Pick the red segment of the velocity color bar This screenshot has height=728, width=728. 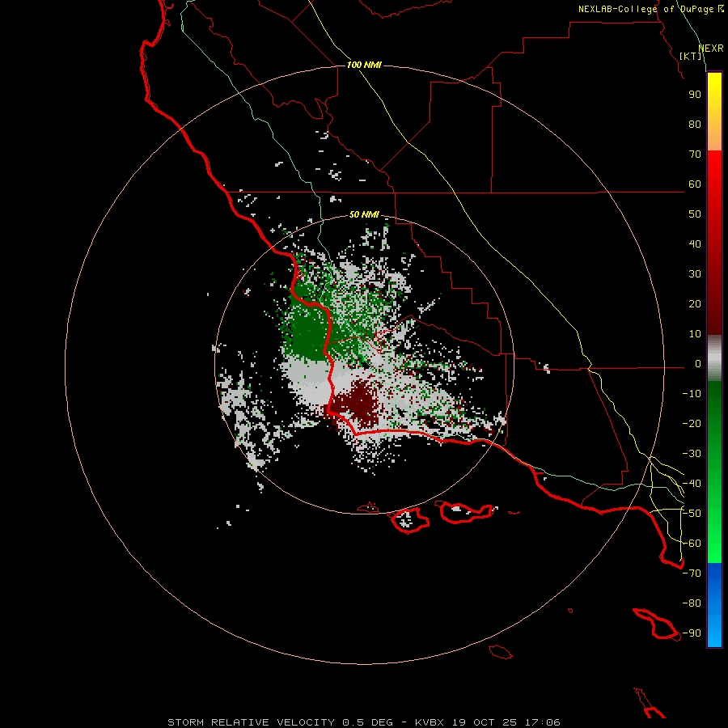[714, 243]
